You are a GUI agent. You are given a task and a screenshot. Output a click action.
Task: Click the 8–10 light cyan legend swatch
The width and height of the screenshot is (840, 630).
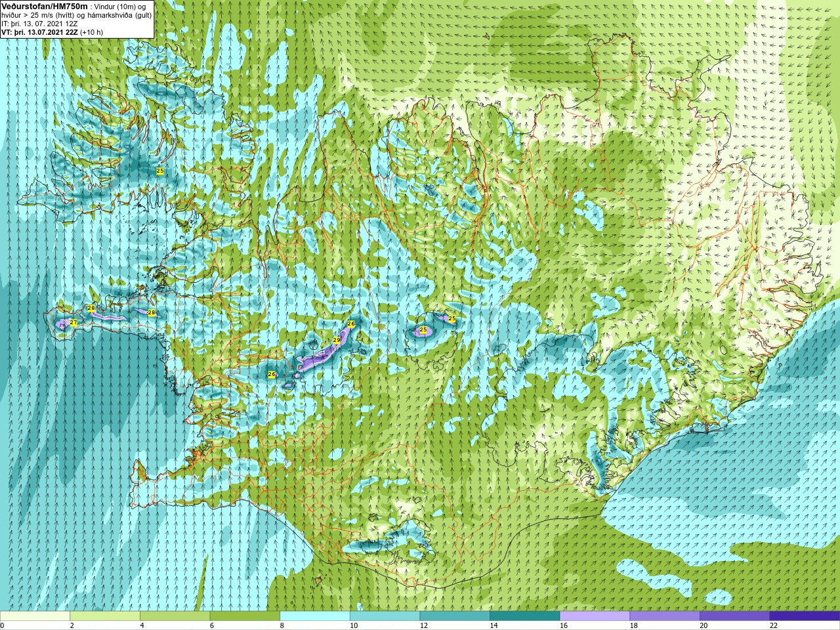(315, 616)
